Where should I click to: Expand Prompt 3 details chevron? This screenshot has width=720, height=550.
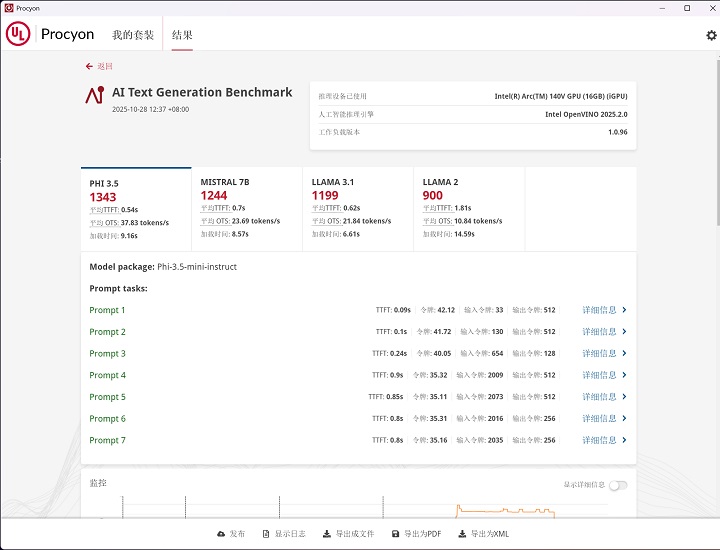pos(624,353)
